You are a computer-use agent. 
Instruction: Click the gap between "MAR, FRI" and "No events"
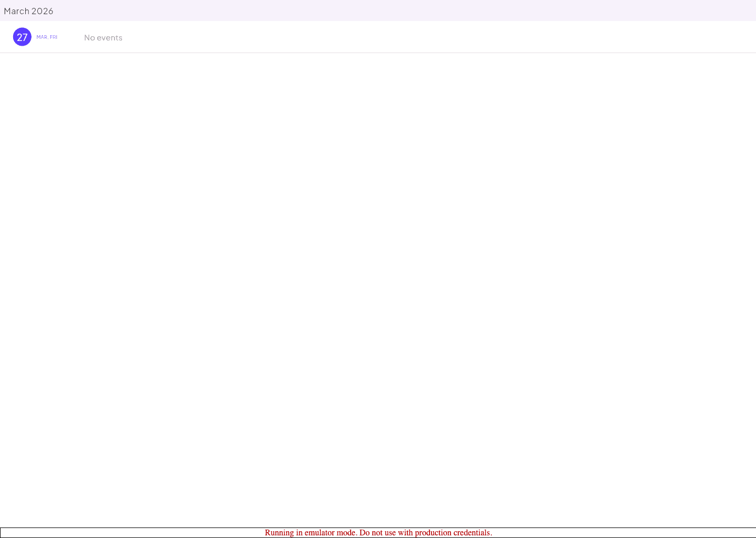click(x=71, y=37)
